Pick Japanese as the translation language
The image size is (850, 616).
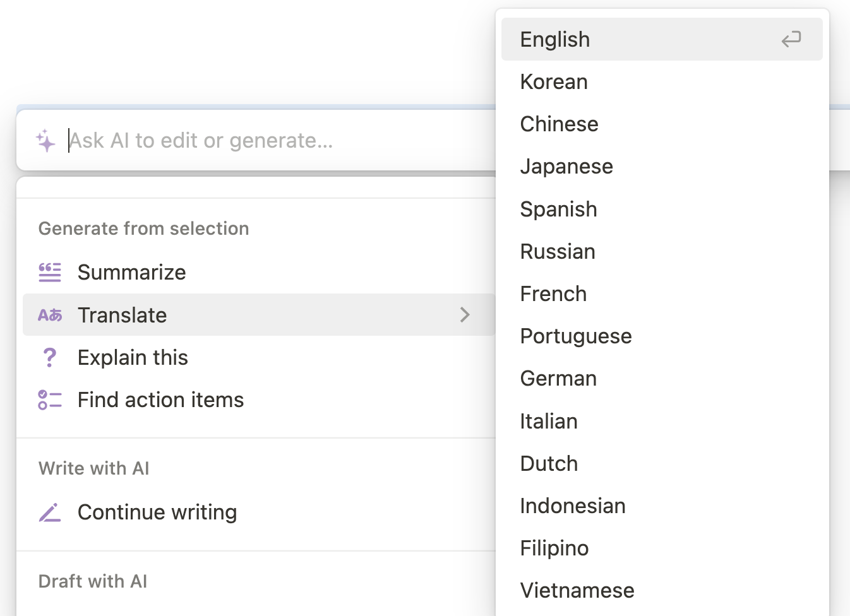pyautogui.click(x=566, y=167)
